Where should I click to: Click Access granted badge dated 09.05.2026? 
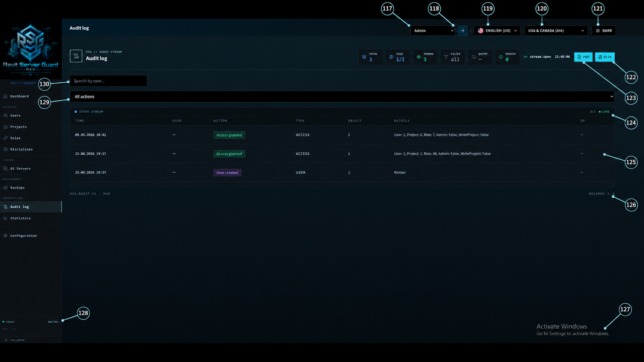pos(229,135)
